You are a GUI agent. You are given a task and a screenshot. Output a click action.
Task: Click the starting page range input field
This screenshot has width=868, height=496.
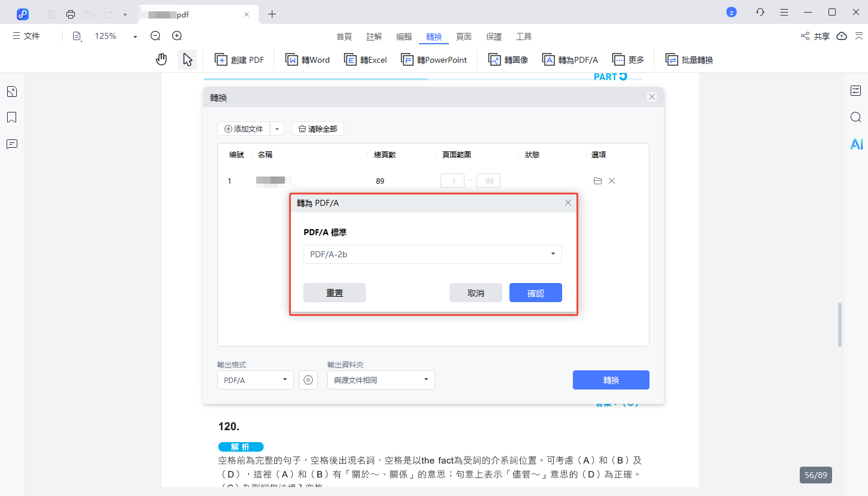[x=453, y=180]
